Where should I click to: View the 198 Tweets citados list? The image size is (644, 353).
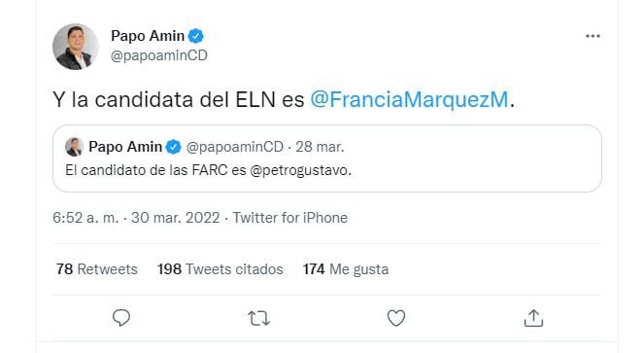pyautogui.click(x=220, y=269)
